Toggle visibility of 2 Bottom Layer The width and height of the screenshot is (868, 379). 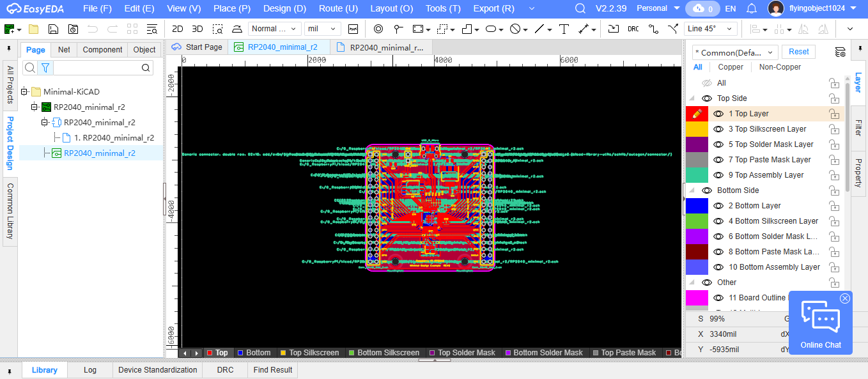click(x=718, y=206)
